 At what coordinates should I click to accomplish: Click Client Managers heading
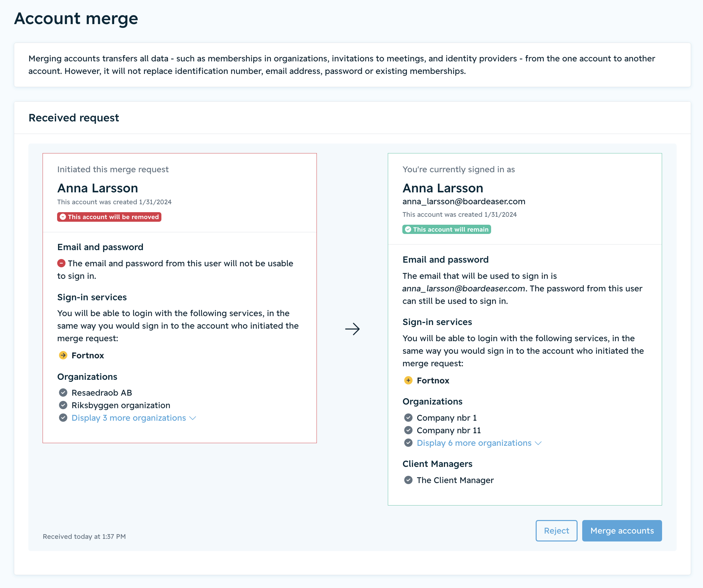[x=437, y=464]
